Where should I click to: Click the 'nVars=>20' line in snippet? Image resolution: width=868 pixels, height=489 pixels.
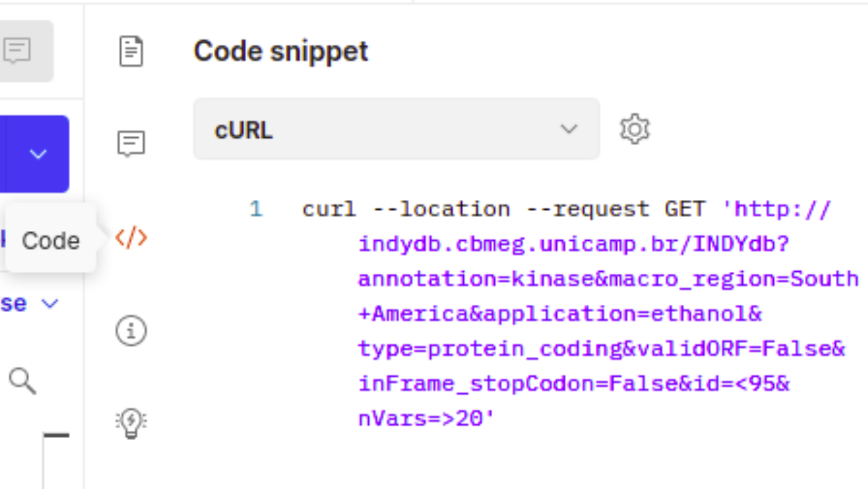pos(427,419)
